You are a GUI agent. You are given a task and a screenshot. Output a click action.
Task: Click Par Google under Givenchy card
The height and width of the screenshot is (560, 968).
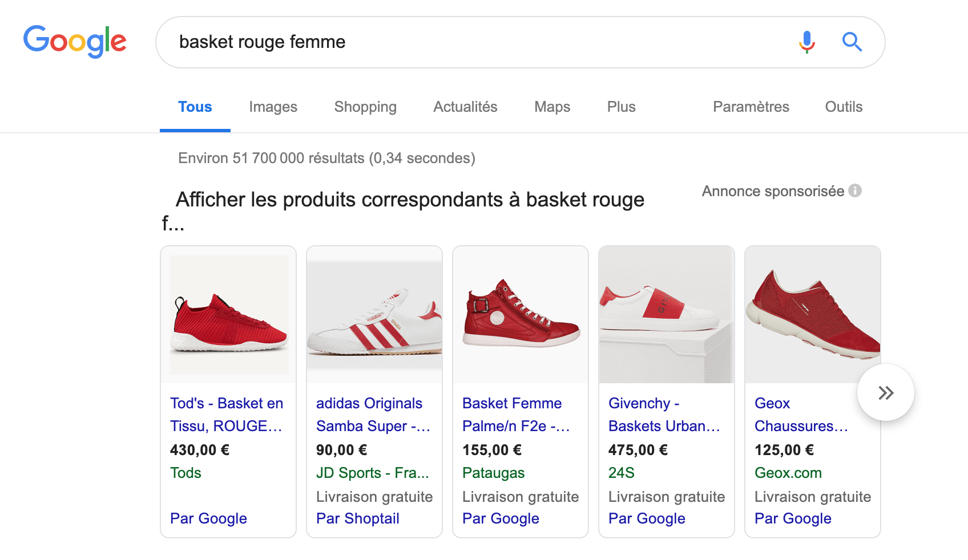pos(647,518)
